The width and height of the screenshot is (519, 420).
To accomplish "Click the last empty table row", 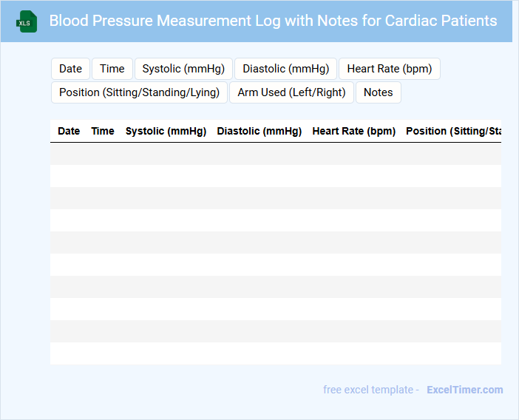I will [275, 353].
